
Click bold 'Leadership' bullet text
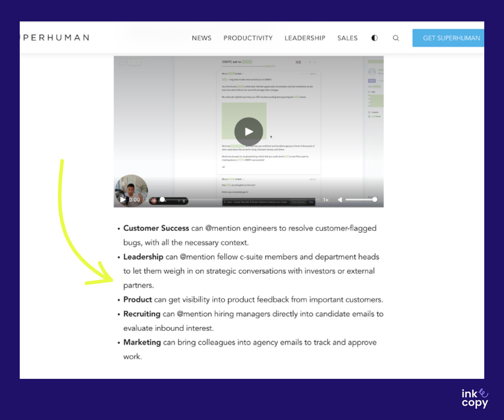(143, 257)
